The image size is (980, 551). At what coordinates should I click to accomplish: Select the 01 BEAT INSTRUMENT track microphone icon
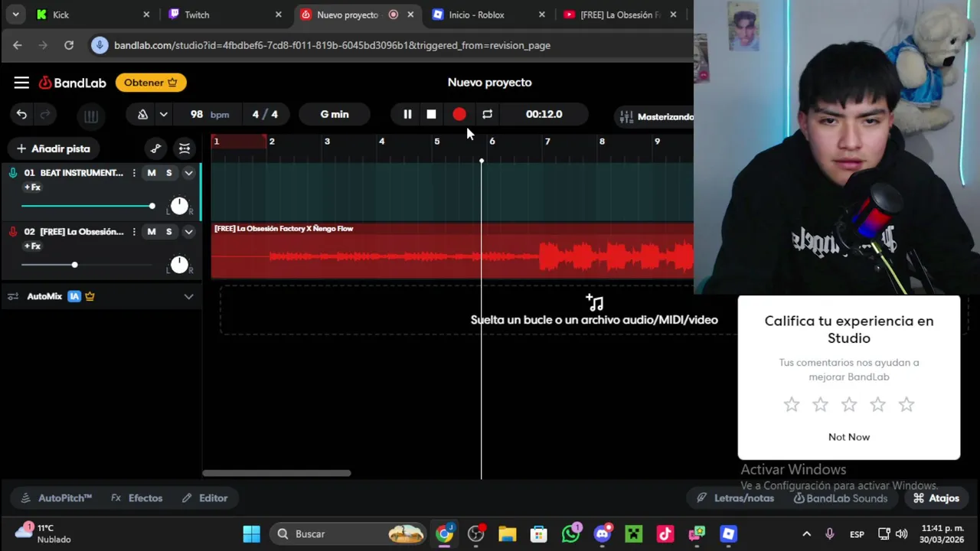pyautogui.click(x=13, y=173)
